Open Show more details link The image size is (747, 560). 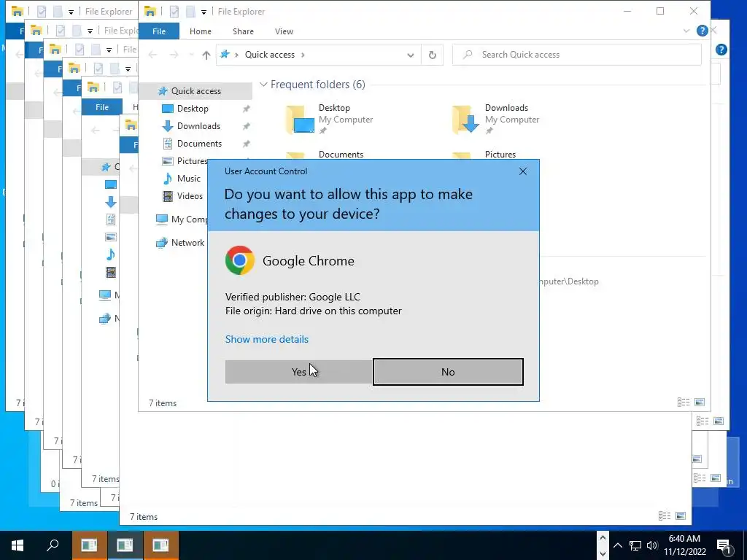coord(267,339)
